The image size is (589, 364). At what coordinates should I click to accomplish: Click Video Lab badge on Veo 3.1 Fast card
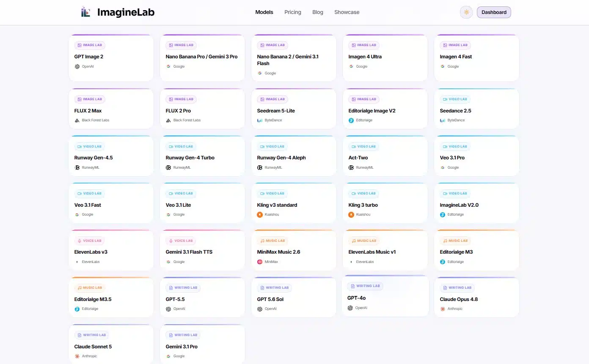(x=90, y=194)
